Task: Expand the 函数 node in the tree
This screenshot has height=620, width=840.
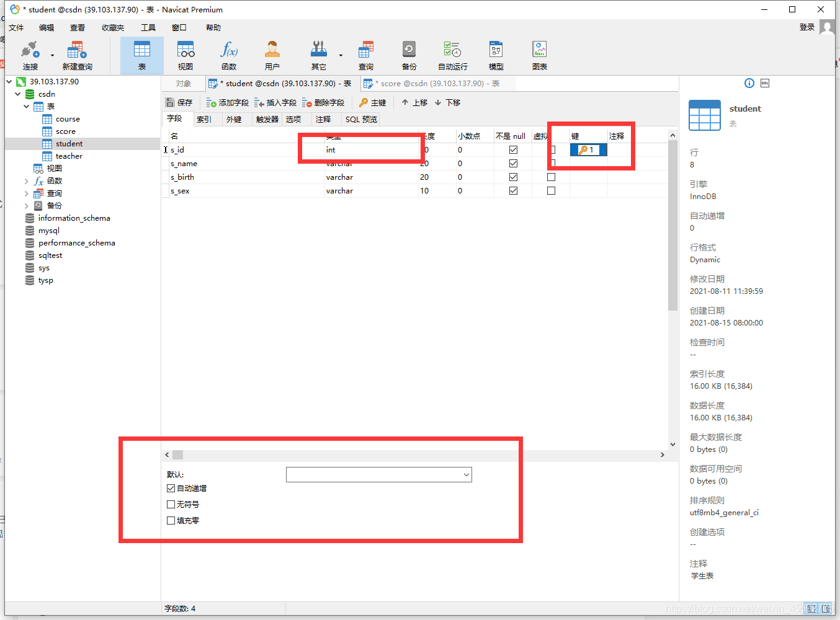Action: (26, 181)
